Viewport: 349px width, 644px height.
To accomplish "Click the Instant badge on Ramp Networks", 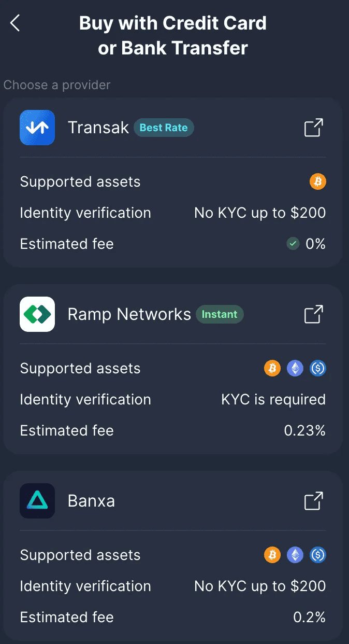I will 220,314.
